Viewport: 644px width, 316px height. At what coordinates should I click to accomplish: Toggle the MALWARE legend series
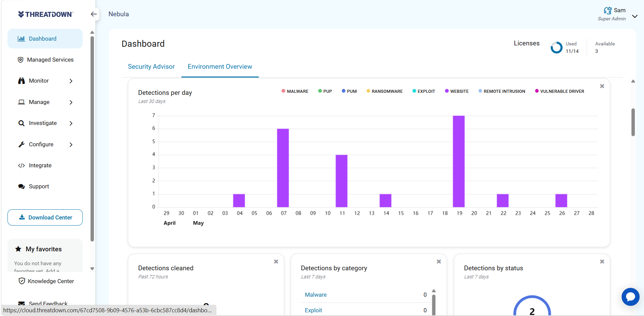point(295,91)
